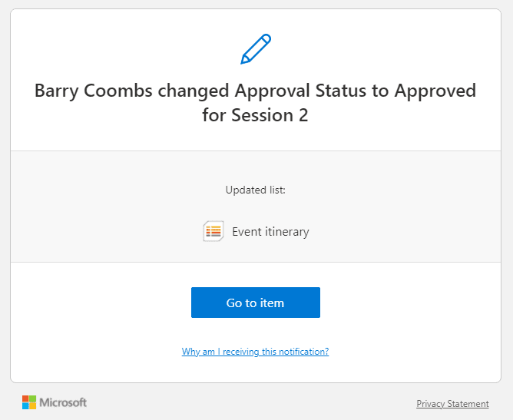Click the word "Approved" in heading
The height and width of the screenshot is (420, 513).
435,91
